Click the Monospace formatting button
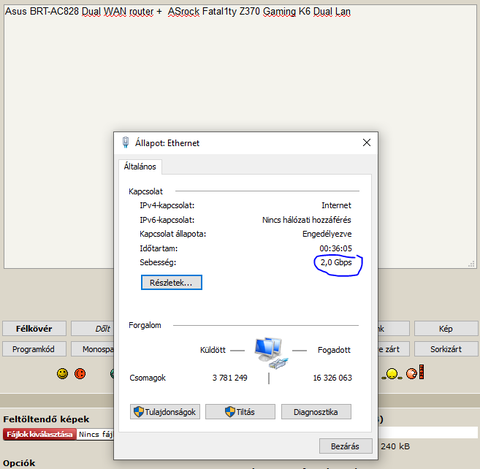 click(92, 349)
